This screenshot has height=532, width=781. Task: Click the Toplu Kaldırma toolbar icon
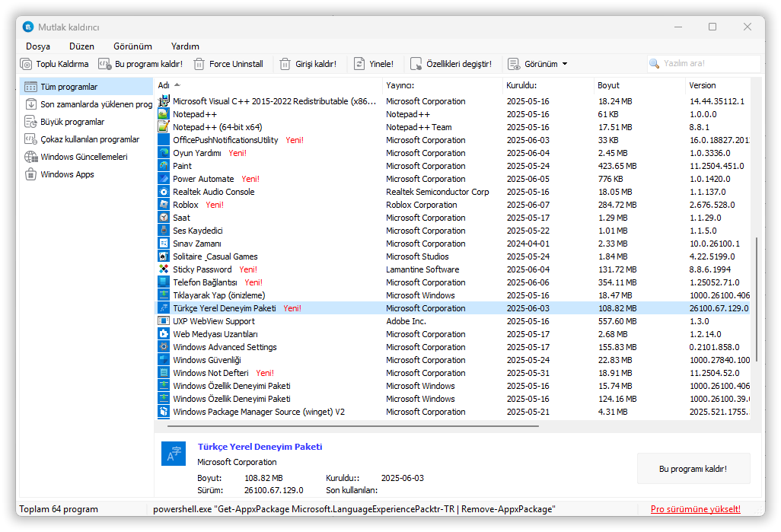click(x=26, y=64)
